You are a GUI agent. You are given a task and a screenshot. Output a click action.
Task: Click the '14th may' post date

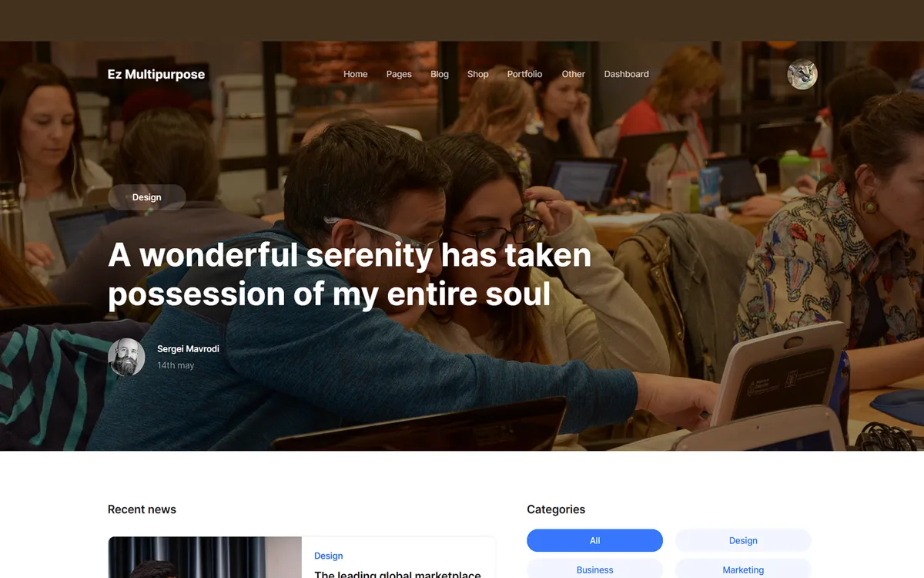coord(176,365)
